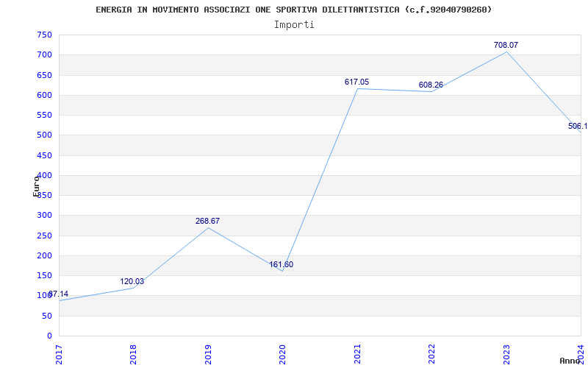Click the x-axis year 2022
Image resolution: width=588 pixels, height=368 pixels.
tap(431, 355)
